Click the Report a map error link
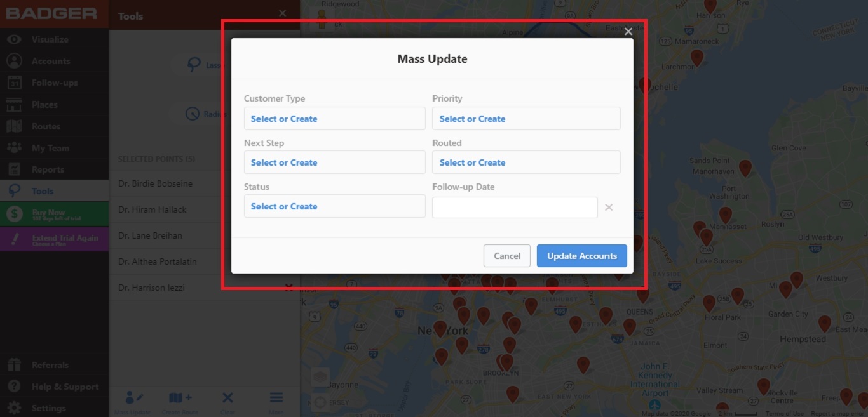Screen dimensions: 868x417 coord(837,414)
